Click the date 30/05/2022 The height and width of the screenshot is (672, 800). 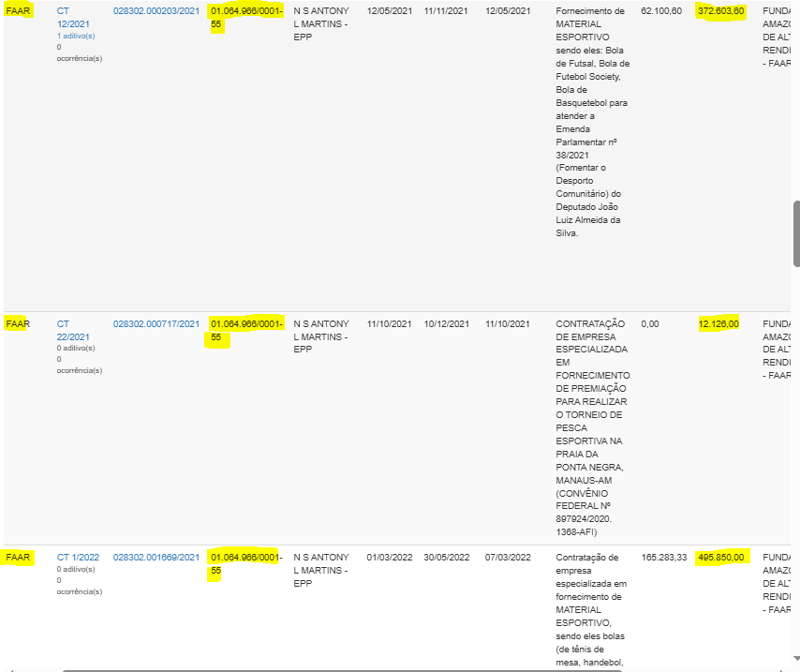(x=447, y=557)
